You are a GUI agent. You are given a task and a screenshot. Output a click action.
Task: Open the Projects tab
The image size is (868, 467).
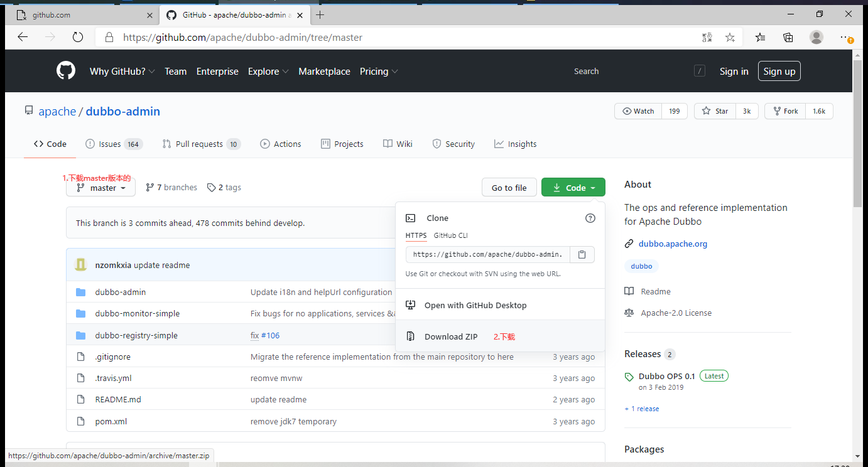[x=342, y=144]
